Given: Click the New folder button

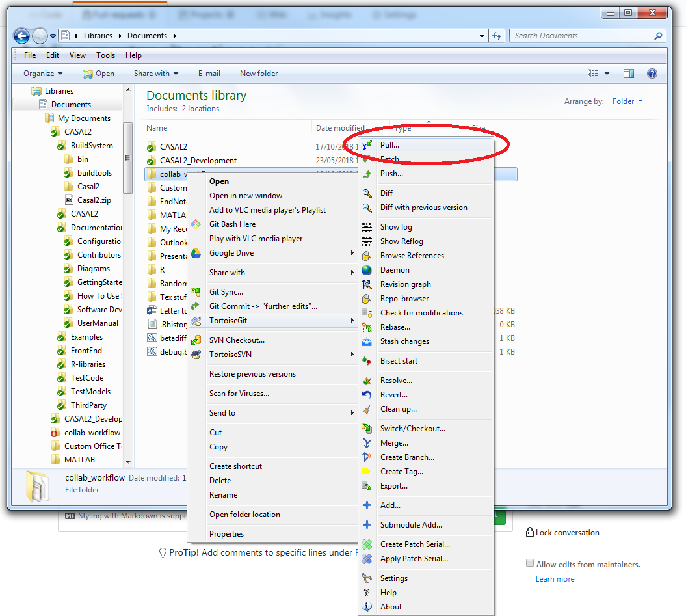Looking at the screenshot, I should [x=259, y=74].
